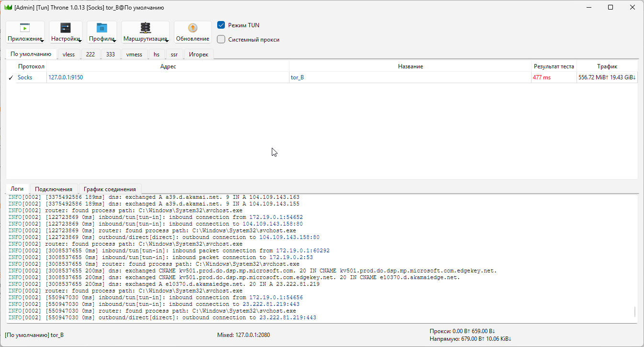Click the Throne app icon in title bar
The height and width of the screenshot is (347, 644).
[8, 7]
